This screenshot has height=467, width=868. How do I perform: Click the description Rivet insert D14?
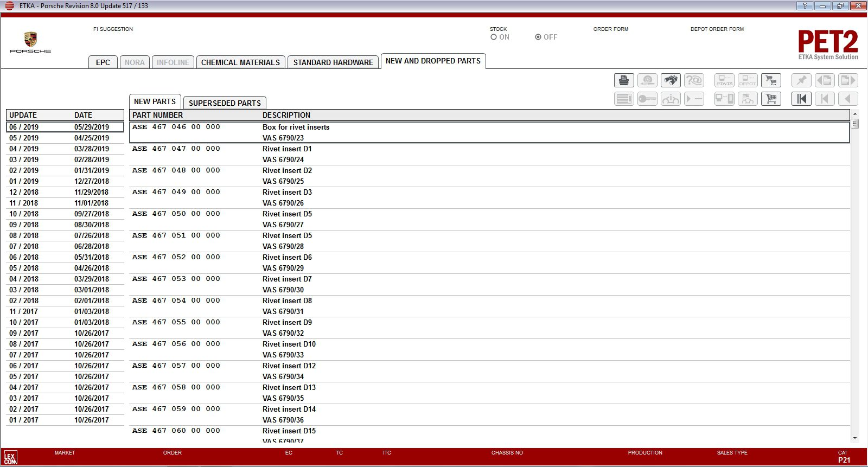(x=289, y=409)
